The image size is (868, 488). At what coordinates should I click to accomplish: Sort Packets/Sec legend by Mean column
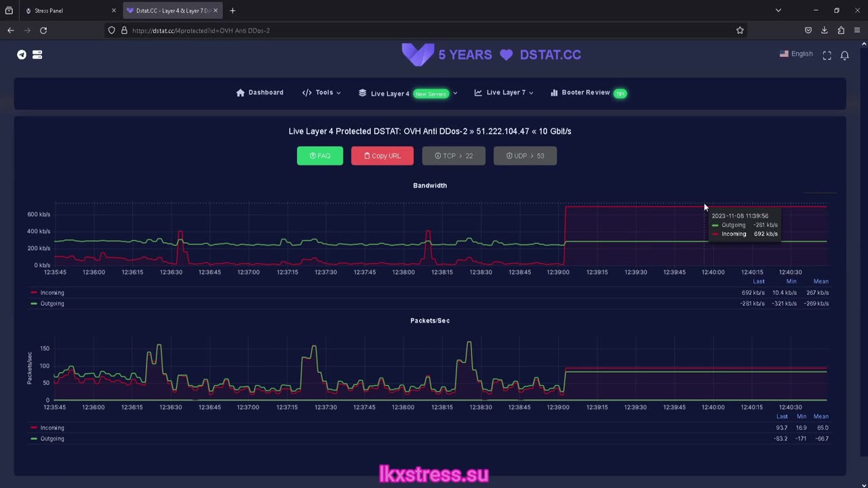pyautogui.click(x=821, y=416)
